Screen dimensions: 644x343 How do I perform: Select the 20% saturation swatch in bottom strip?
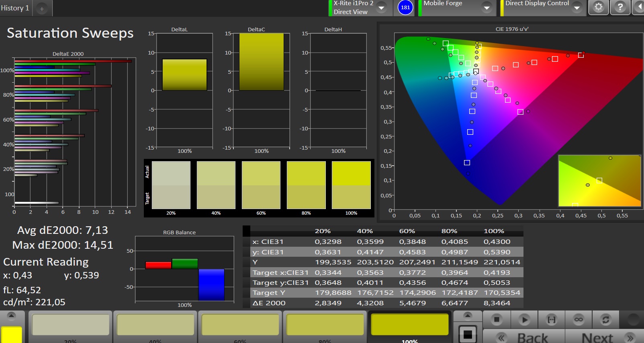[x=70, y=325]
